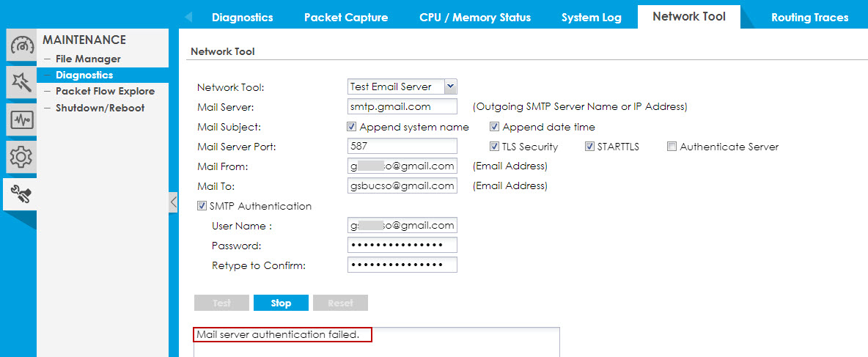Click the Mail Server Port input field
This screenshot has height=357, width=868.
click(402, 147)
